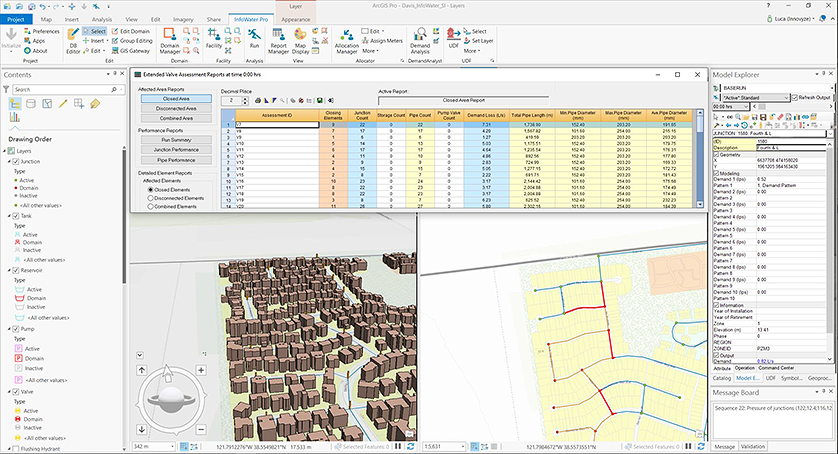The image size is (838, 454).
Task: Toggle the Pump layer checkbox
Action: pyautogui.click(x=16, y=329)
